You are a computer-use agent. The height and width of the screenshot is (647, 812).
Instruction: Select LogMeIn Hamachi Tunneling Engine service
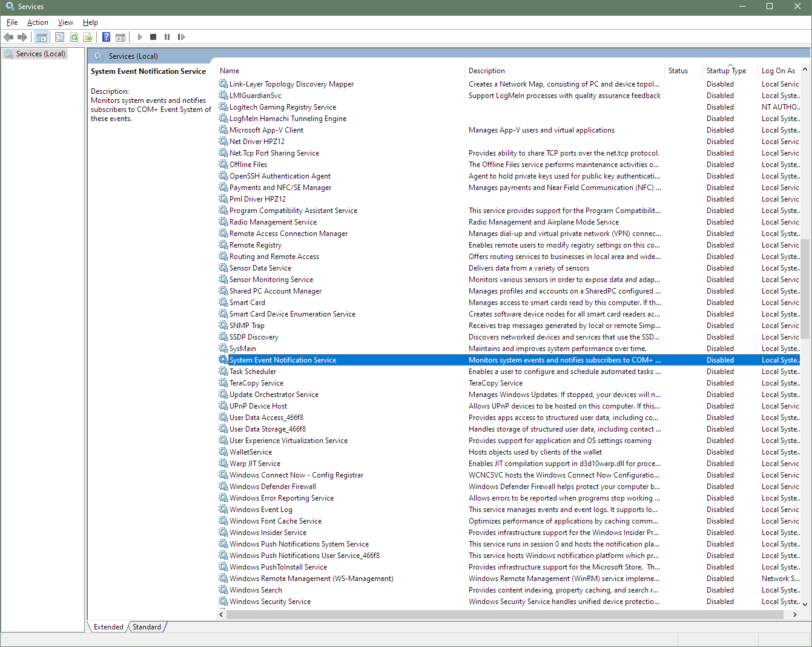pyautogui.click(x=509, y=119)
